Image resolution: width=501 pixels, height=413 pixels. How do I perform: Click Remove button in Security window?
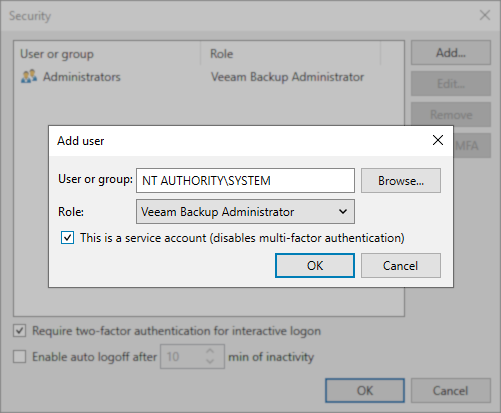click(451, 115)
